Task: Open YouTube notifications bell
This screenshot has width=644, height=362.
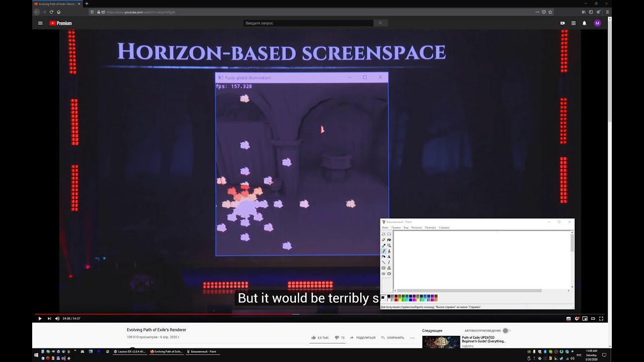Action: coord(584,23)
